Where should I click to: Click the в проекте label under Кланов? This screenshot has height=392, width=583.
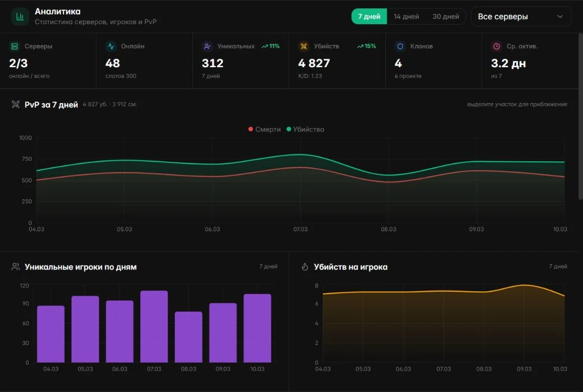click(x=408, y=76)
